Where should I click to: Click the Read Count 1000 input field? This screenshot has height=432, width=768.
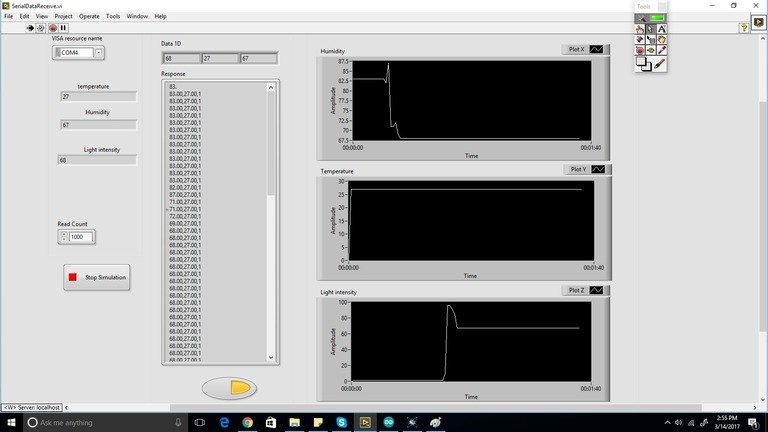point(80,237)
